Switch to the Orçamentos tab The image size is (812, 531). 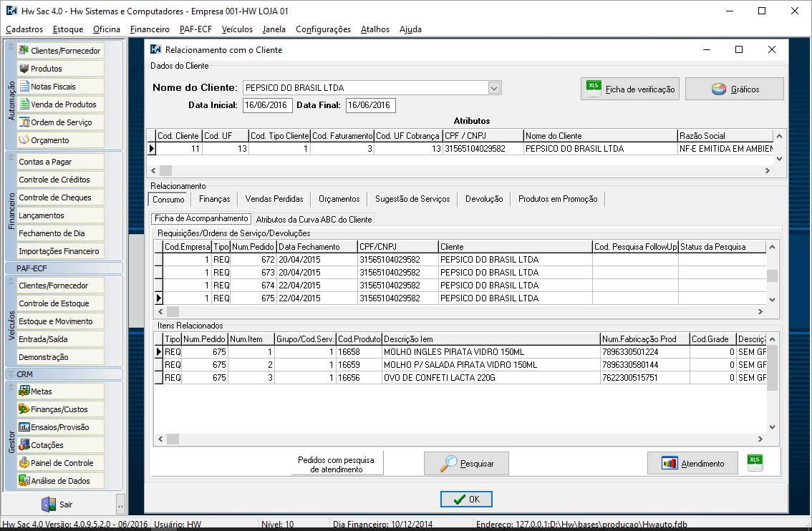tap(339, 199)
